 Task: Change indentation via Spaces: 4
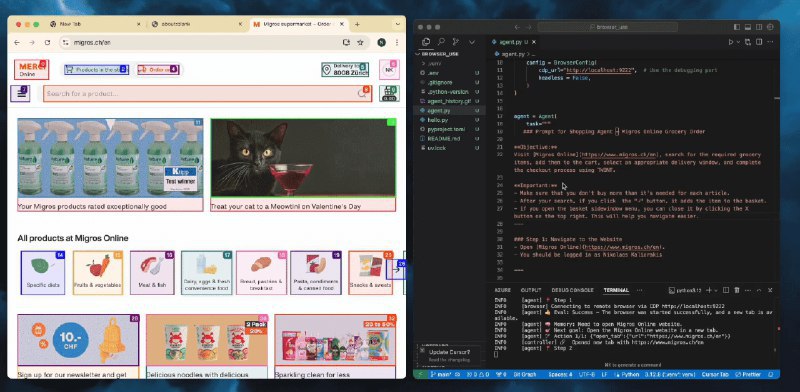(x=560, y=374)
